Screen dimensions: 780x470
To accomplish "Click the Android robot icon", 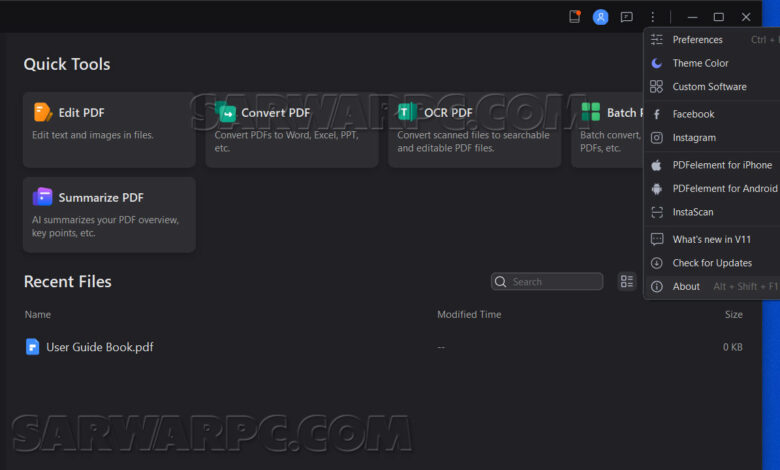I will coord(657,188).
